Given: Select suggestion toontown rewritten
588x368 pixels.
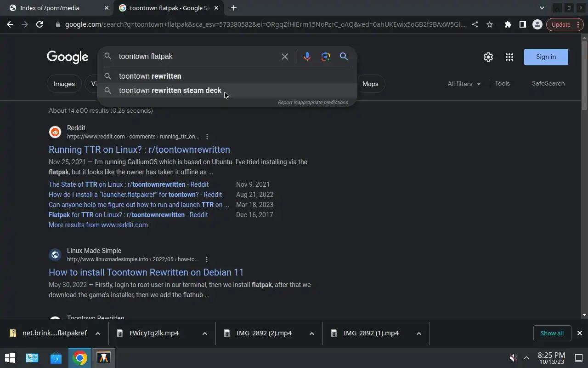Looking at the screenshot, I should pyautogui.click(x=227, y=76).
